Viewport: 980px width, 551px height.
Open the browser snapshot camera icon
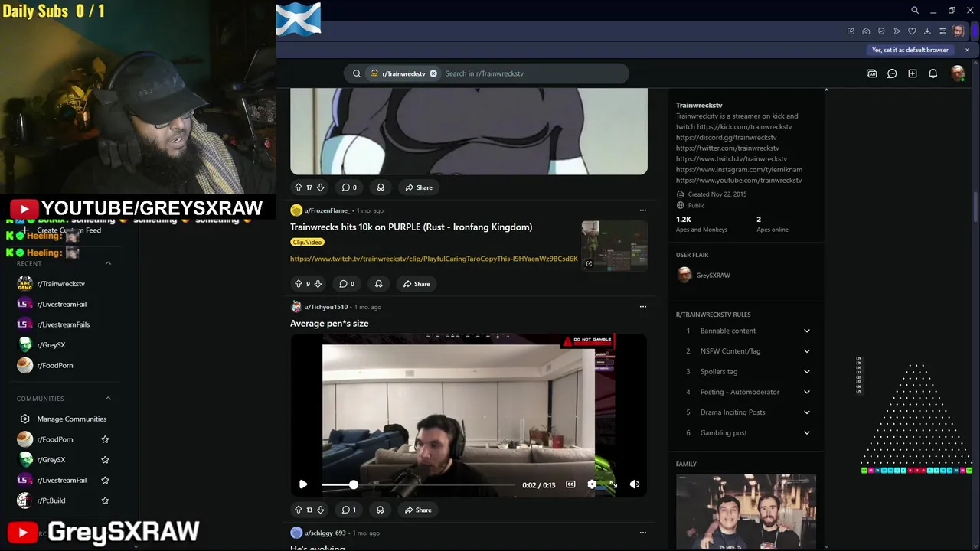(866, 31)
